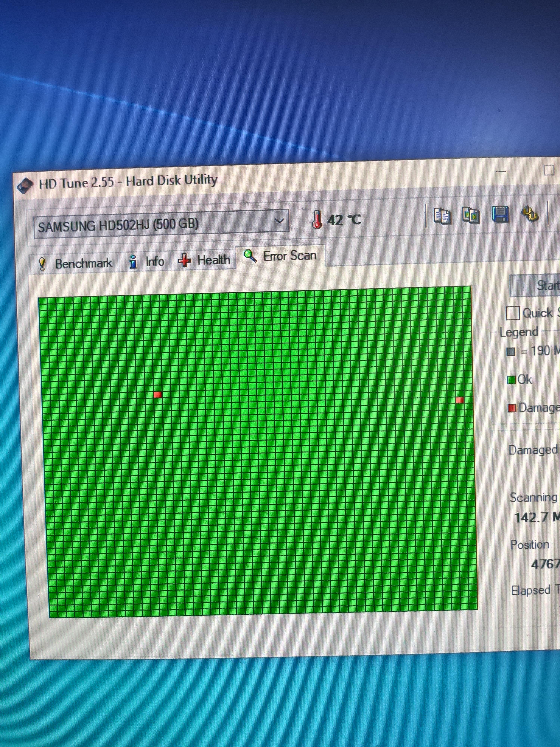Minimize the HD Tune window
Screen dimensions: 560x747
pyautogui.click(x=500, y=171)
